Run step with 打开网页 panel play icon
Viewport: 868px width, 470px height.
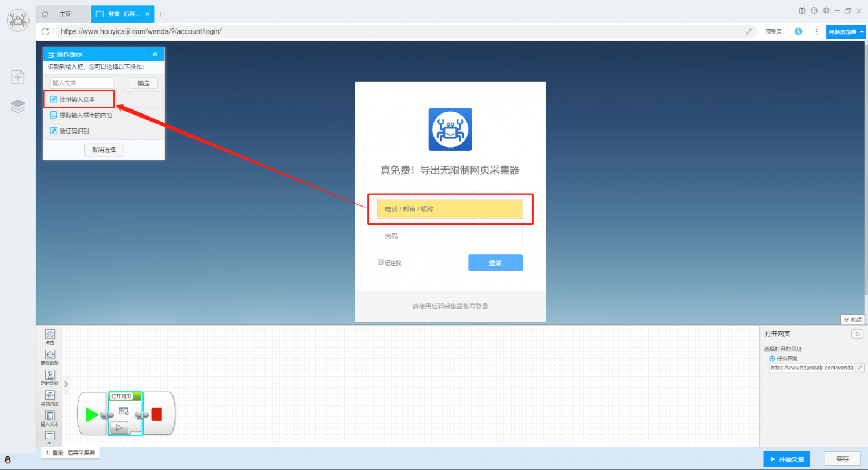pos(857,334)
